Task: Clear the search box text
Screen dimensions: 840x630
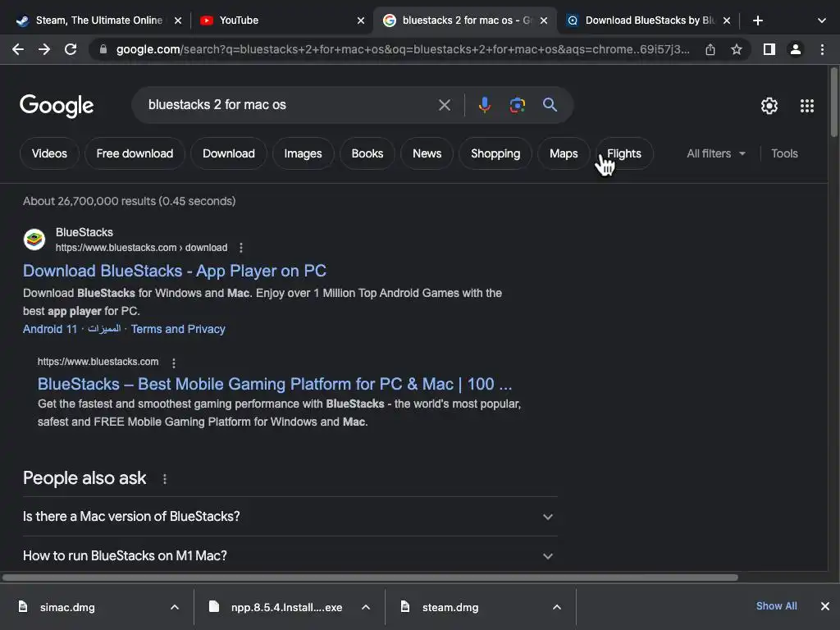Action: (444, 105)
